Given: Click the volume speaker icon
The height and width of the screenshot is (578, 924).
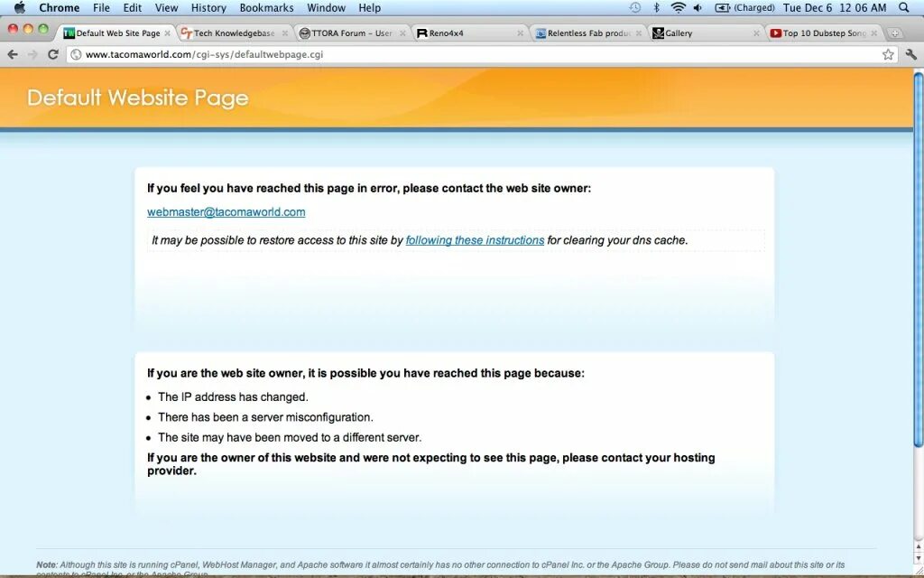Looking at the screenshot, I should pos(698,7).
